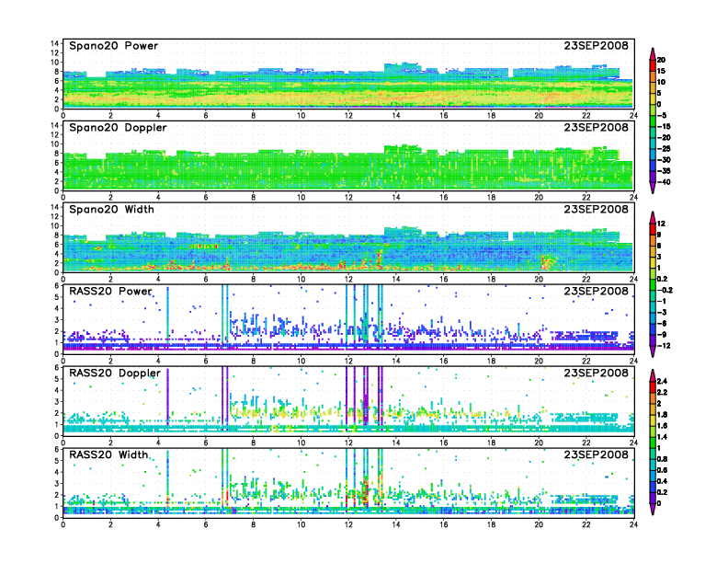Image resolution: width=728 pixels, height=563 pixels.
Task: Click the -0.2 label on the middle colorbar
Action: (665, 291)
